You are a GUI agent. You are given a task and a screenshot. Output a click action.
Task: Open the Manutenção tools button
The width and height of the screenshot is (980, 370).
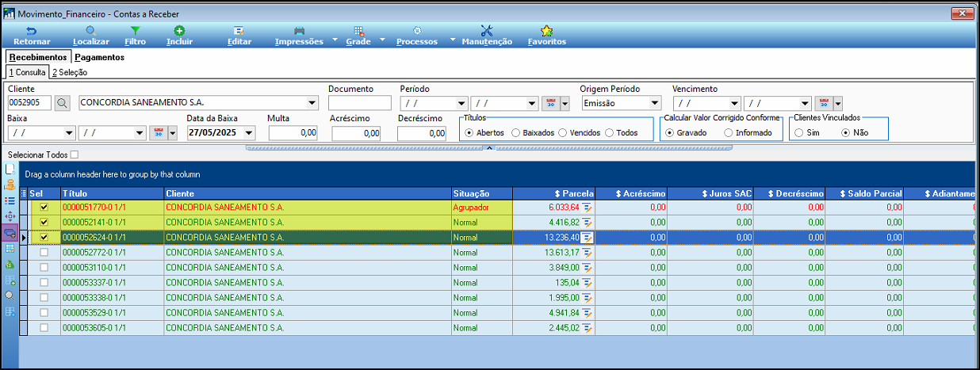(x=487, y=36)
